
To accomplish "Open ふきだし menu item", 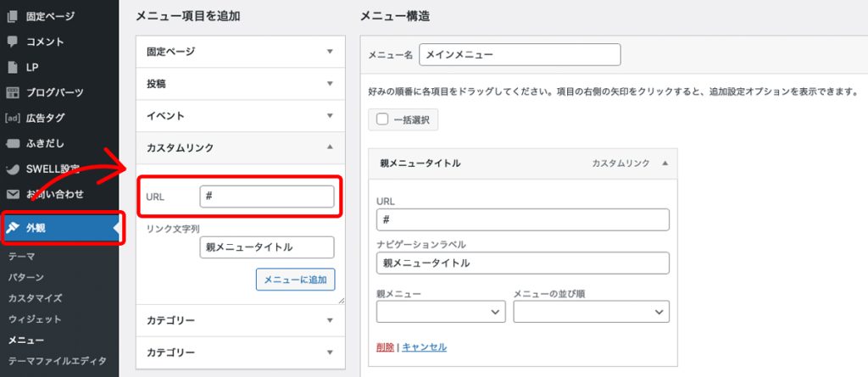I will (45, 144).
